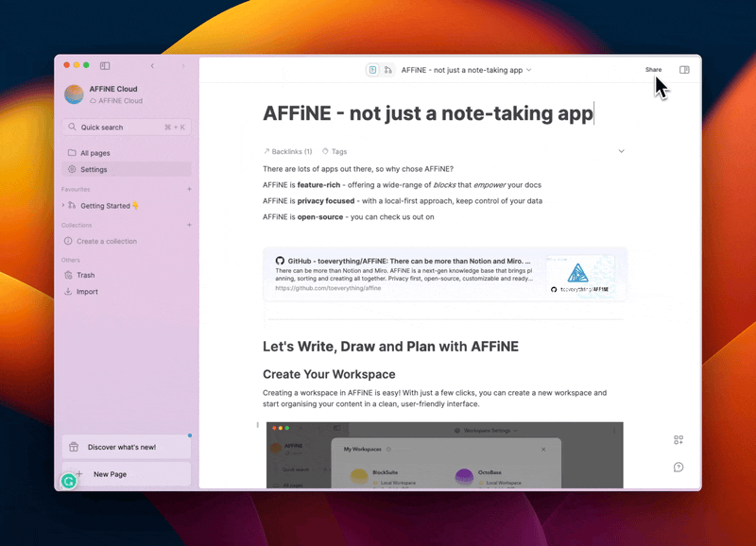Open the AFFiNE Cloud workspace switcher
756x546 pixels.
[x=104, y=94]
